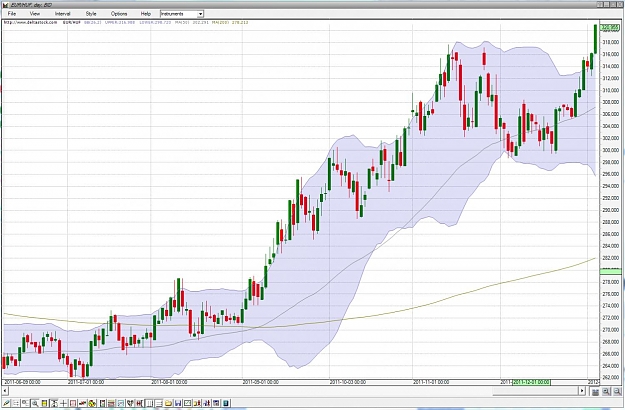Click the blue icon left of the two bottom-right magnifiers

point(595,392)
